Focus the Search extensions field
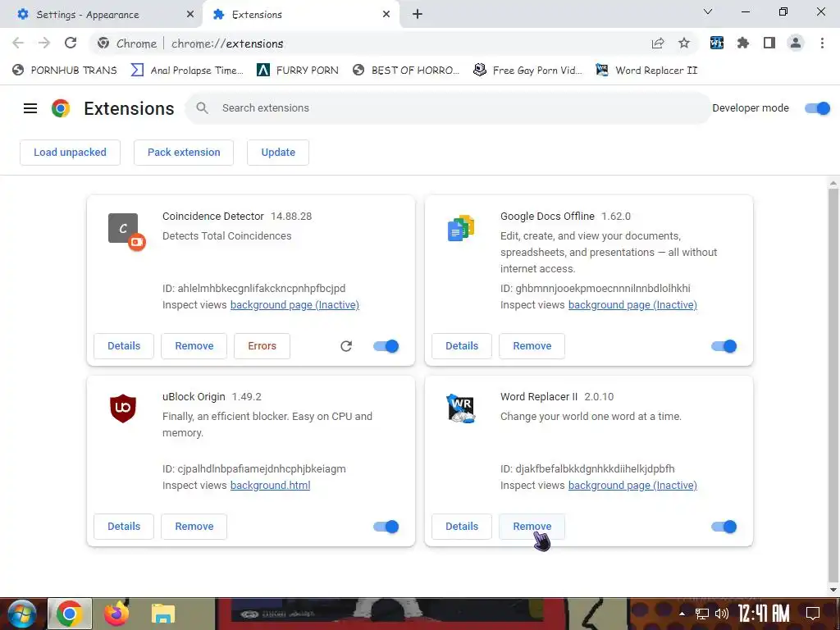This screenshot has width=840, height=630. tap(448, 108)
